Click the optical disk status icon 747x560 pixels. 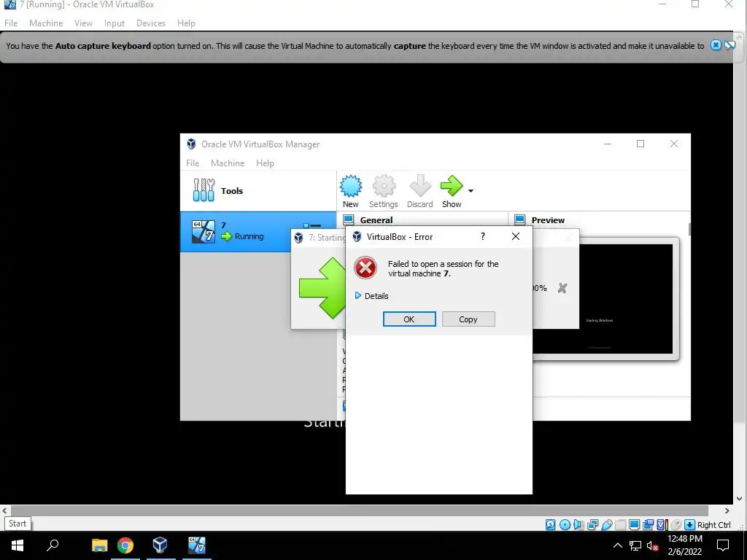[x=565, y=525]
